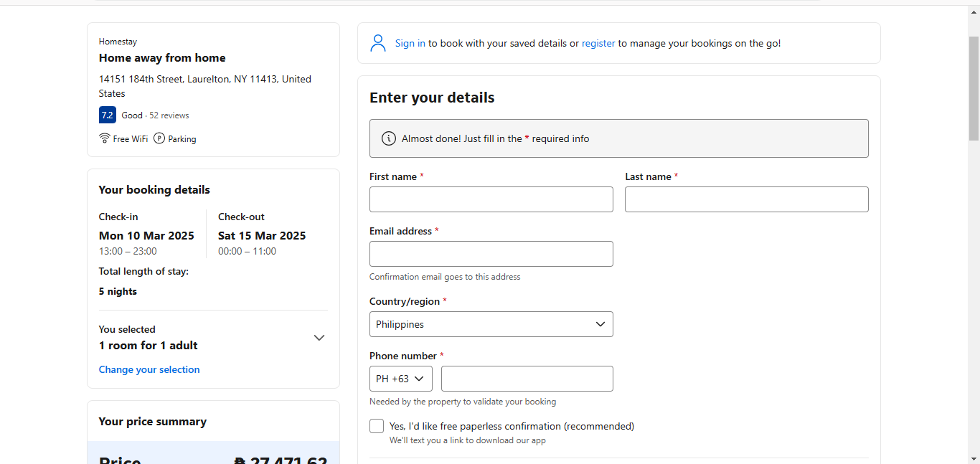
Task: Open the PH +63 phone code dropdown
Action: pyautogui.click(x=400, y=379)
